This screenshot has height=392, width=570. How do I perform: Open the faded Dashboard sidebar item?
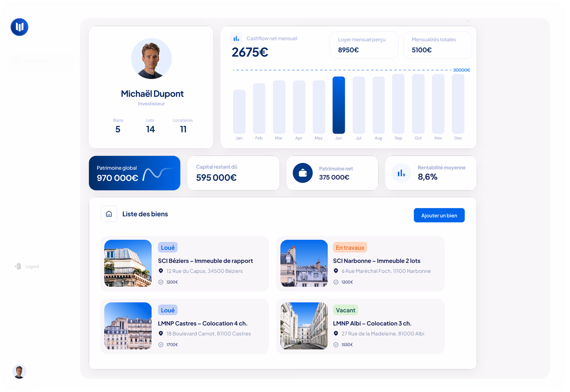pyautogui.click(x=37, y=61)
